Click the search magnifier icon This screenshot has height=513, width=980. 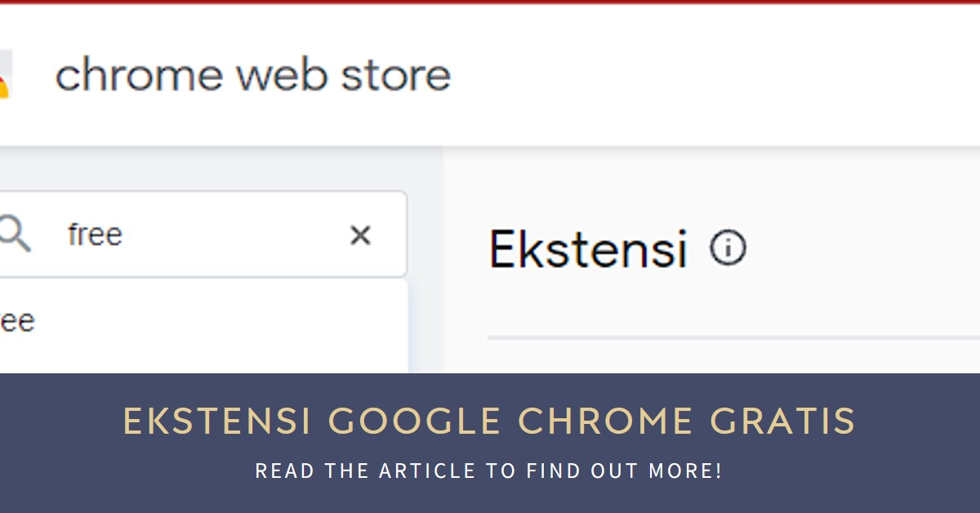click(x=14, y=235)
